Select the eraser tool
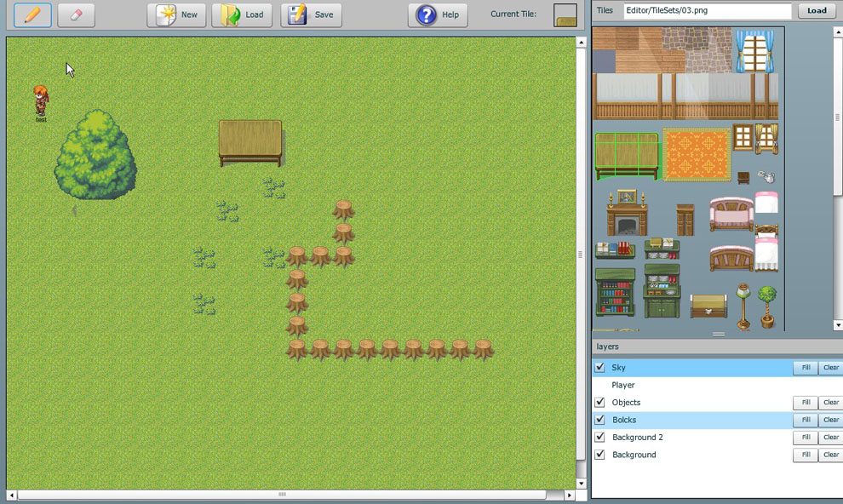843x504 pixels. (x=76, y=14)
